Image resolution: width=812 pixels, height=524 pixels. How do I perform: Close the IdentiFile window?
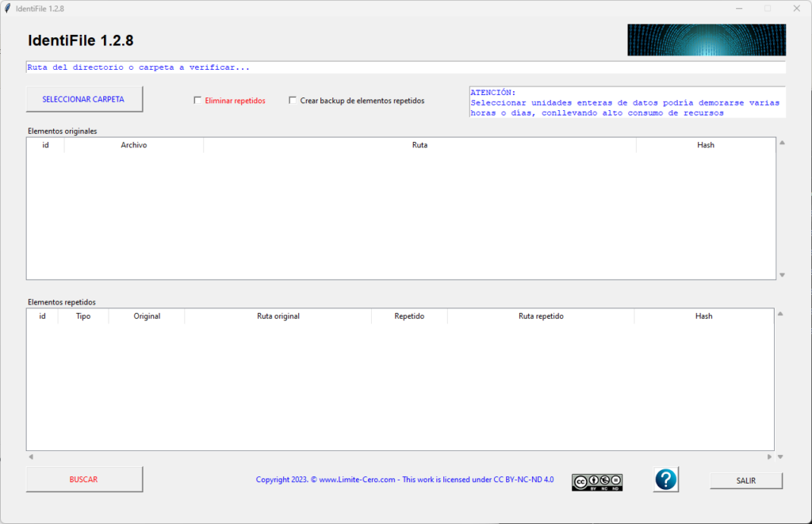tap(796, 8)
